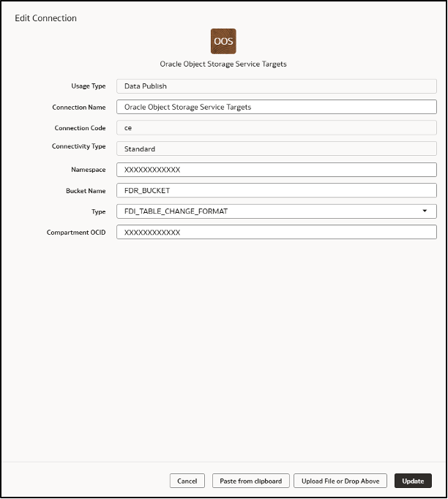The image size is (448, 499).
Task: Select the FDI_TABLE_CHANGE_FORMAT value text
Action: pos(176,211)
